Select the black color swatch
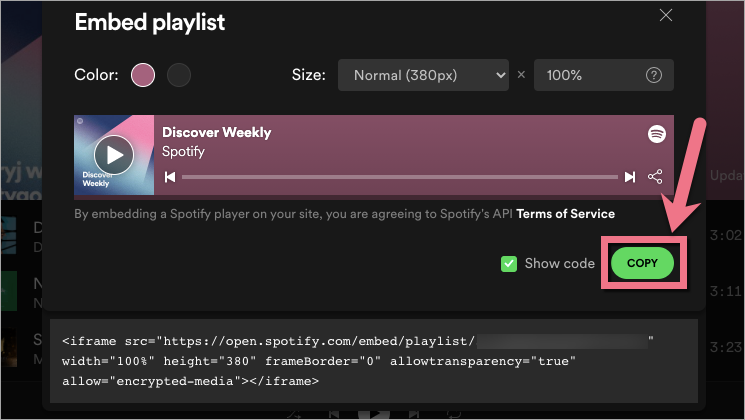This screenshot has width=745, height=420. (178, 75)
